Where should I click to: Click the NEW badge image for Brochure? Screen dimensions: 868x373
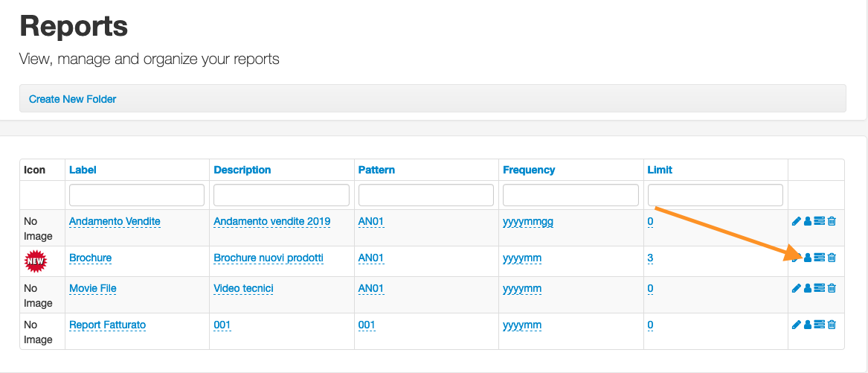tap(36, 261)
